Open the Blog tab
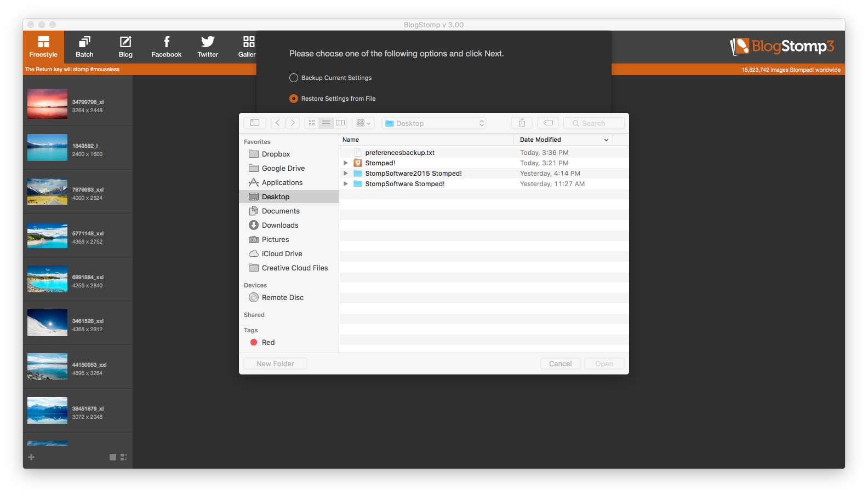This screenshot has width=868, height=496. pos(125,47)
